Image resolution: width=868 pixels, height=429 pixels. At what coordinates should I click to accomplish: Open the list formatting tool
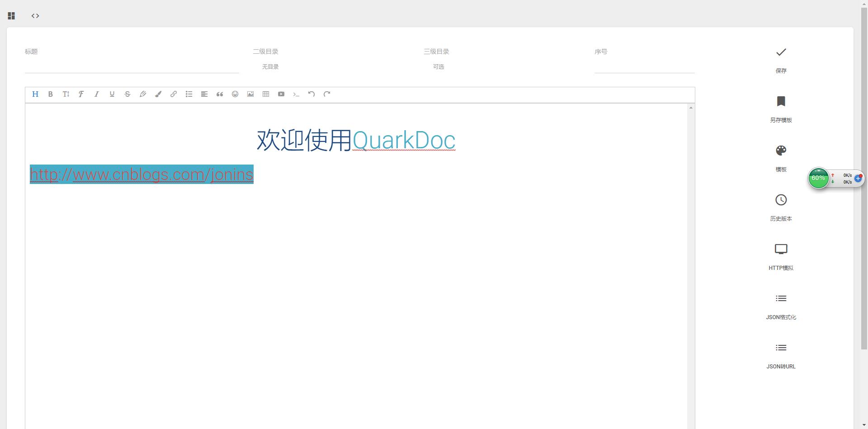point(189,94)
